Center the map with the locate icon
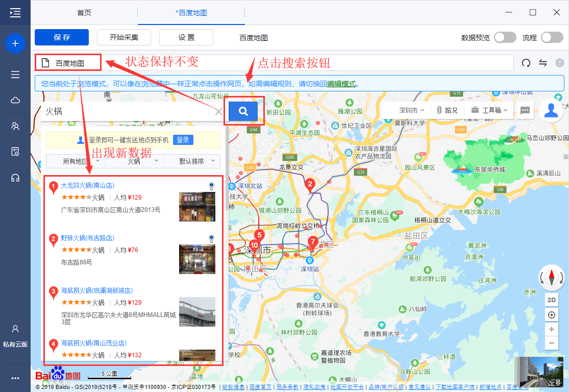569x392 pixels. 552,315
